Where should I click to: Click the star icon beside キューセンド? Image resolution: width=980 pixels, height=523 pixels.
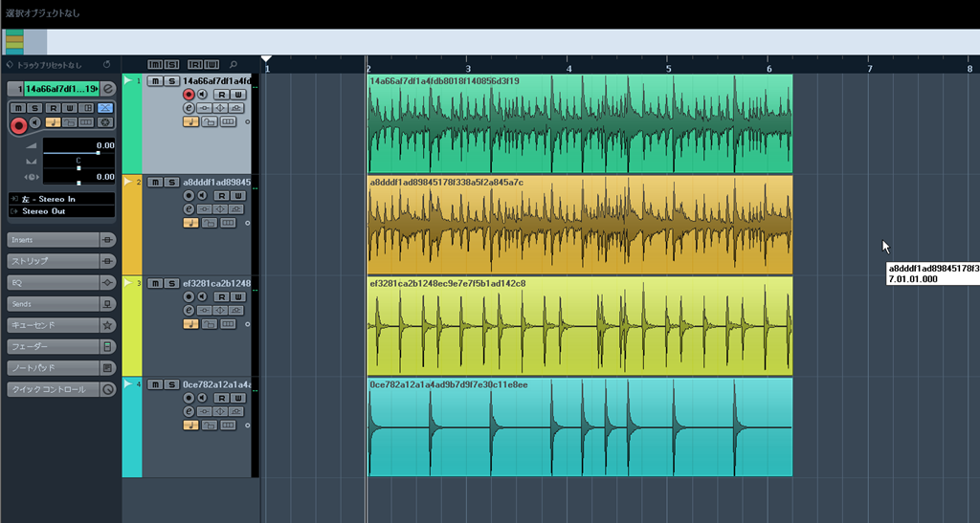tap(107, 325)
